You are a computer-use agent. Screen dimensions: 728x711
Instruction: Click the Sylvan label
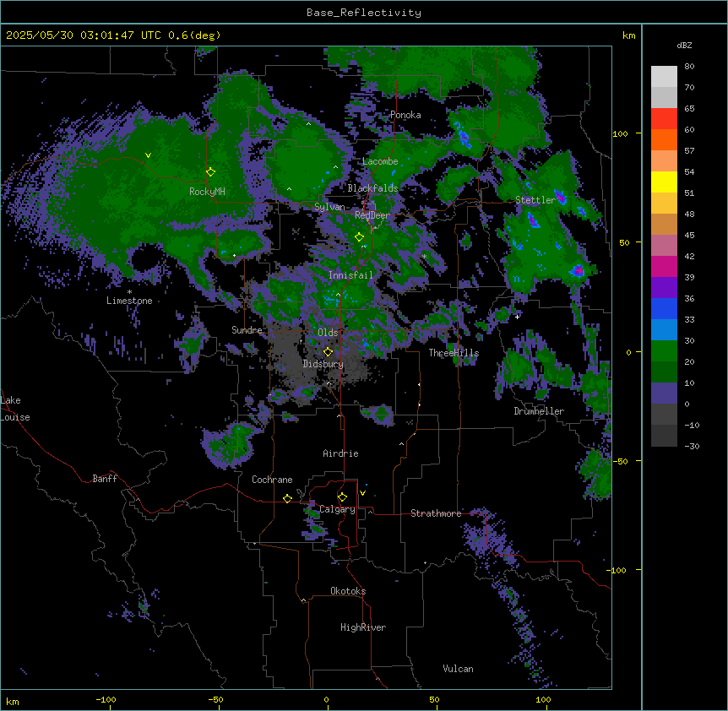click(x=329, y=207)
